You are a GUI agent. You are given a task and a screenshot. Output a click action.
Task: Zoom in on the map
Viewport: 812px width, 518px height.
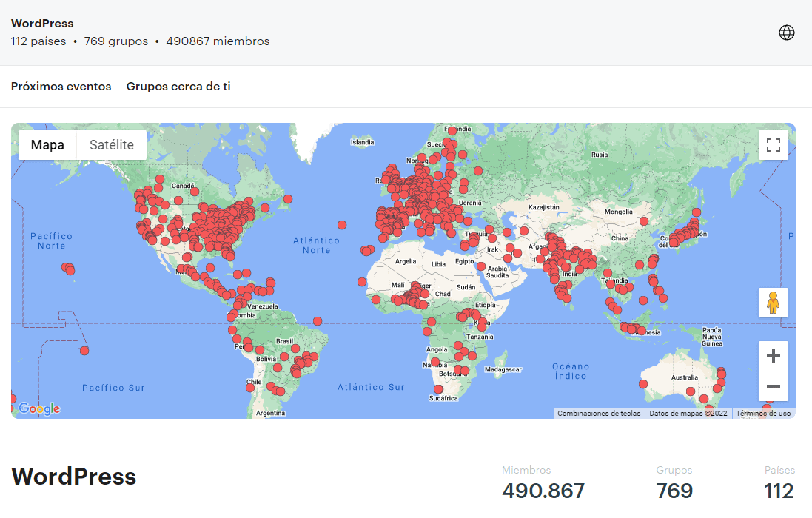click(x=774, y=356)
